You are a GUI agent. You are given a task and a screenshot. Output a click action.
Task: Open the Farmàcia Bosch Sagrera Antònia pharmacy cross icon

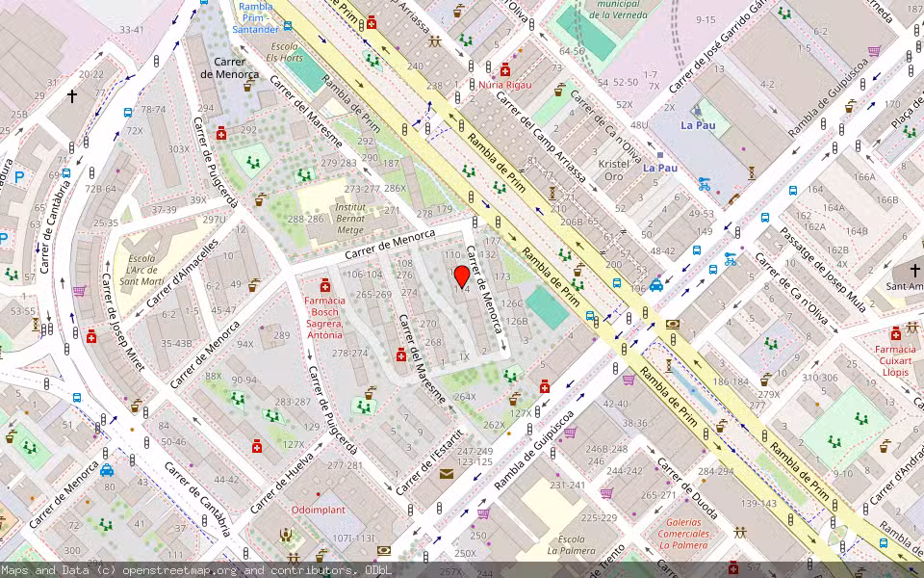324,286
